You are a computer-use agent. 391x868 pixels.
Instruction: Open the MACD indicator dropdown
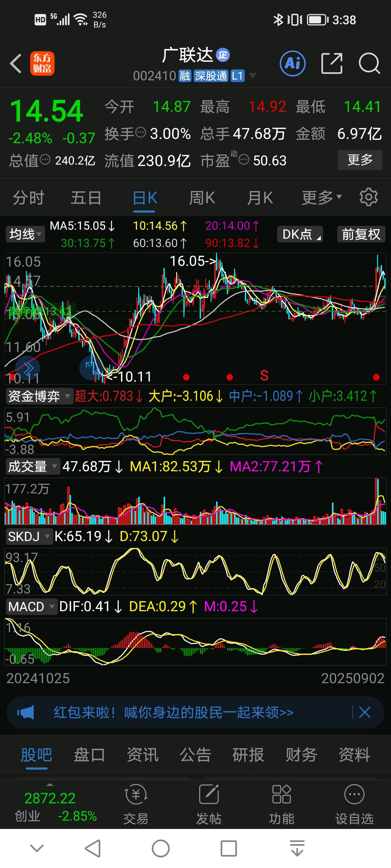click(x=31, y=606)
